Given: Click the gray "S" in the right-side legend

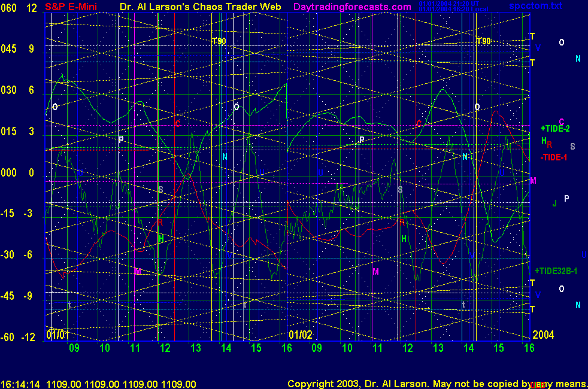Looking at the screenshot, I should (572, 147).
